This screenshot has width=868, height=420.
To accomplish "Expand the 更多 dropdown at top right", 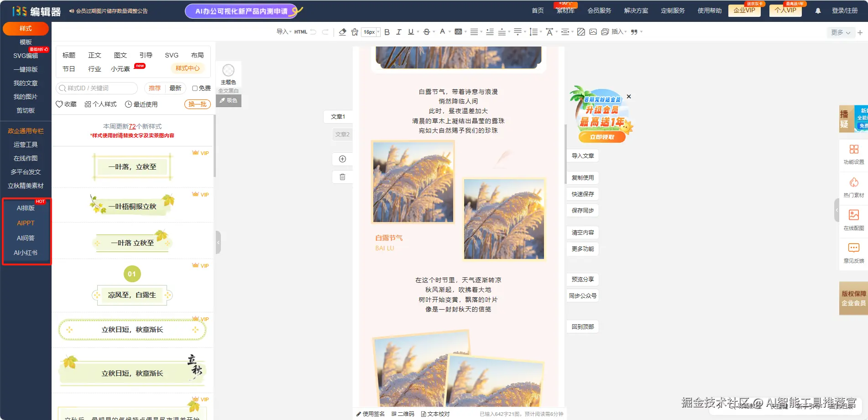I will pyautogui.click(x=839, y=32).
